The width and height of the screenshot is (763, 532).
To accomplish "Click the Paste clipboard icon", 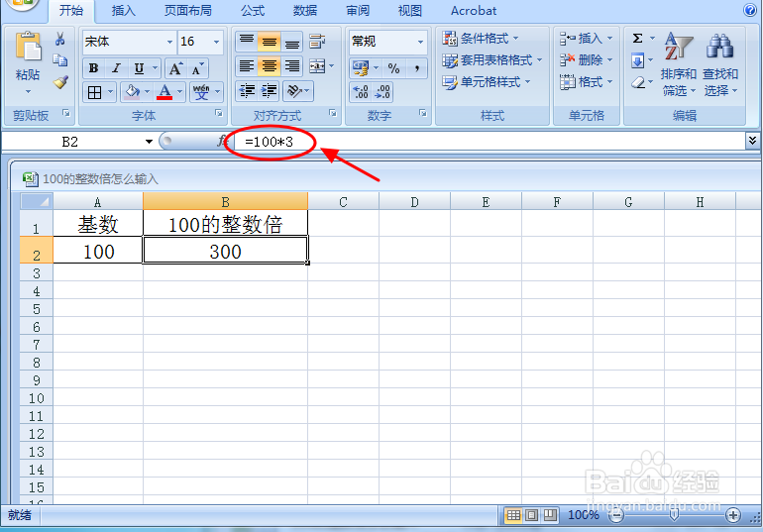I will point(28,49).
